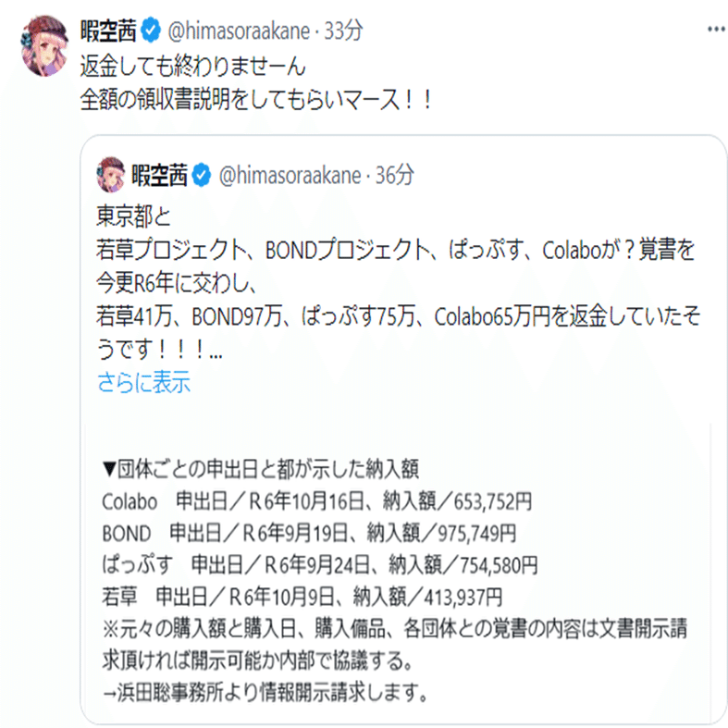Expand quoted text with さらに表示
The height and width of the screenshot is (728, 728).
[x=143, y=382]
